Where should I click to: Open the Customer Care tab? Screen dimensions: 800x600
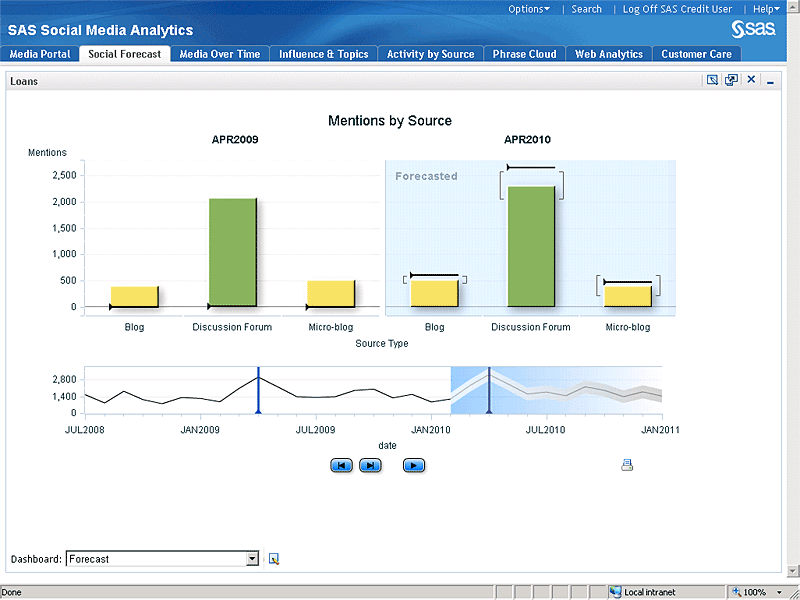(696, 54)
